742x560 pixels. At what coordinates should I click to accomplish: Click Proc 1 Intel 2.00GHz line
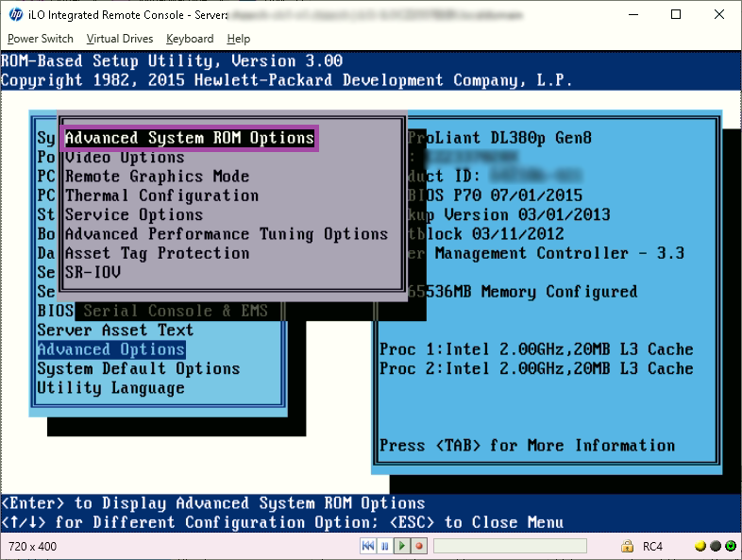(536, 349)
